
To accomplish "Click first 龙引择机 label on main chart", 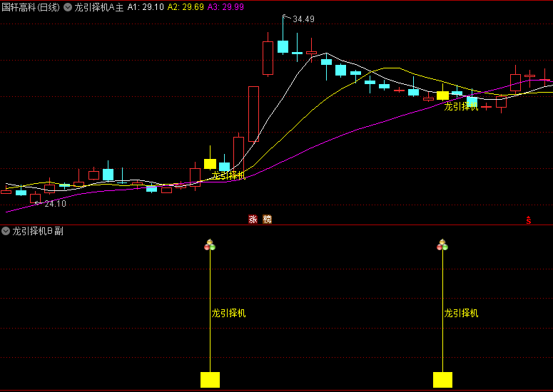I will pyautogui.click(x=228, y=175).
